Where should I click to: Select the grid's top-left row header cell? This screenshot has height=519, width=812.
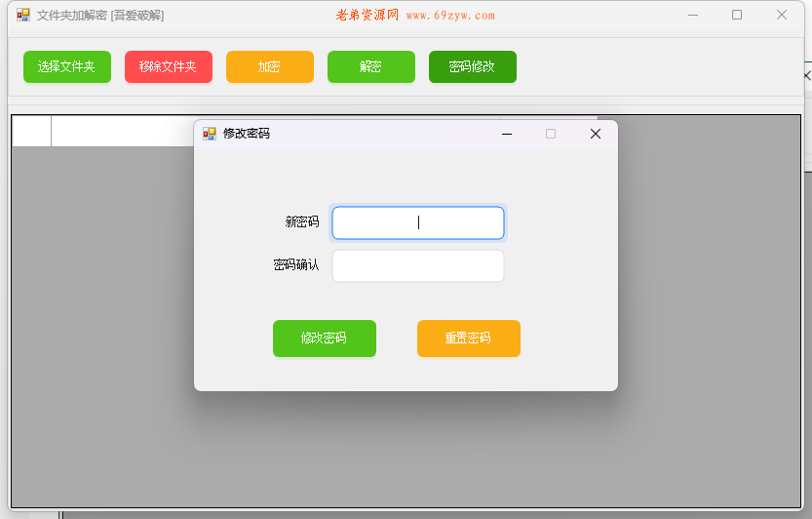31,131
